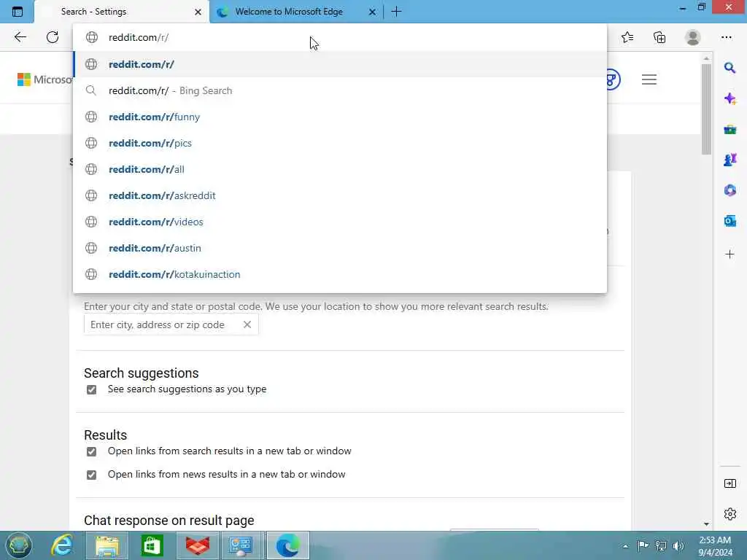This screenshot has width=747, height=560.
Task: Click the taskbar clock showing 2:53 AM
Action: pyautogui.click(x=715, y=545)
